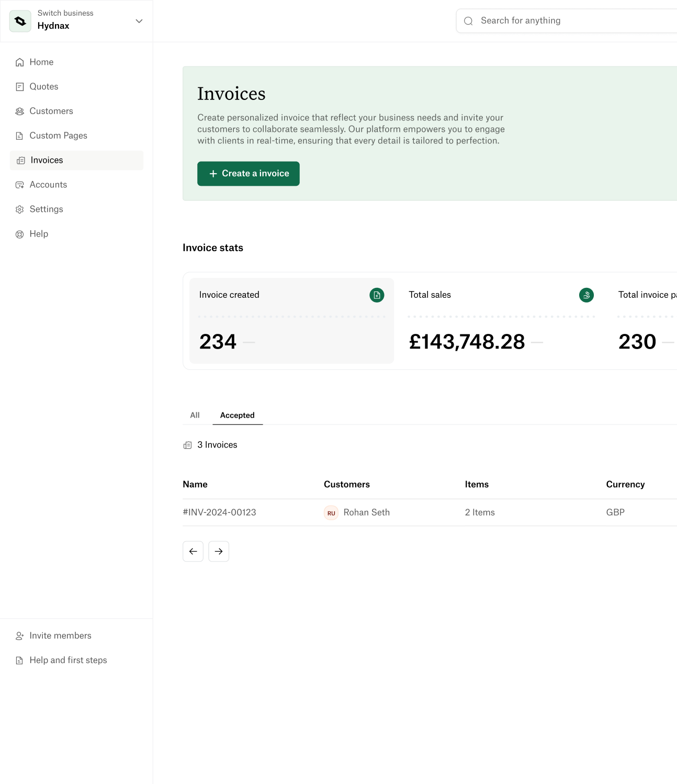Expand the Hydnax workspace chevron
Viewport: 677px width, 784px height.
[x=139, y=21]
